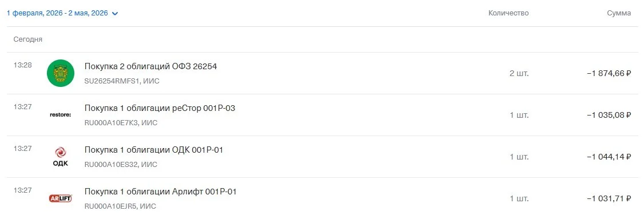The width and height of the screenshot is (644, 215).
Task: Click the amount −1 044,14 ₽
Action: coord(609,157)
